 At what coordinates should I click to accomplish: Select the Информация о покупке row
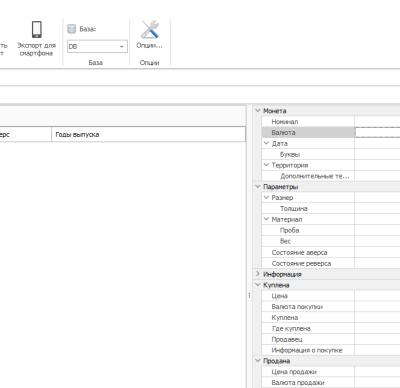point(331,350)
